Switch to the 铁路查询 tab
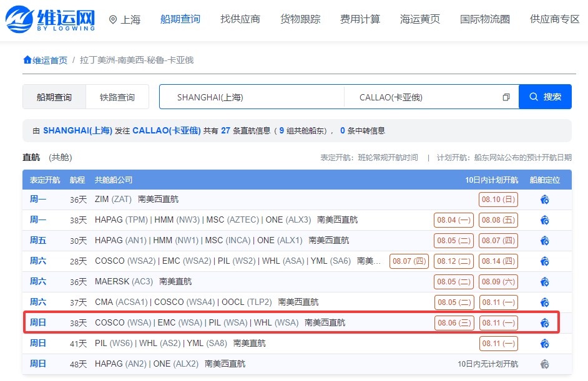The image size is (588, 381). (117, 97)
